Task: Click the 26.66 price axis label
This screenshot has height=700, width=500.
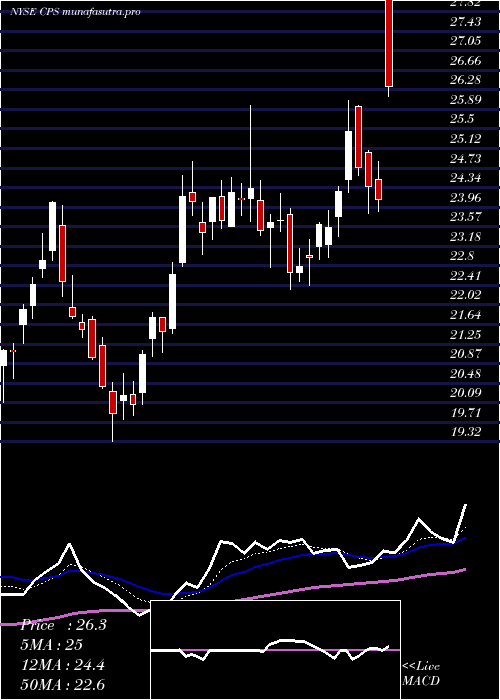Action: (x=466, y=60)
